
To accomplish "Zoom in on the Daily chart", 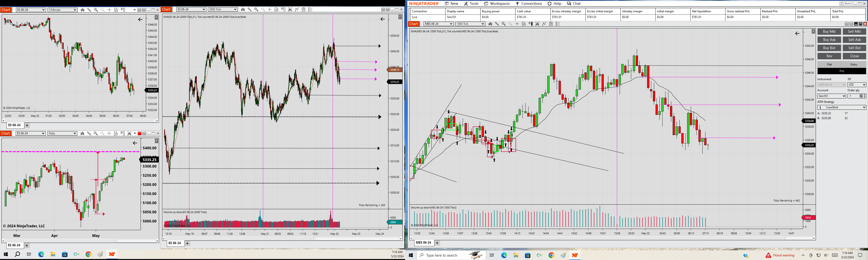I will pos(96,134).
